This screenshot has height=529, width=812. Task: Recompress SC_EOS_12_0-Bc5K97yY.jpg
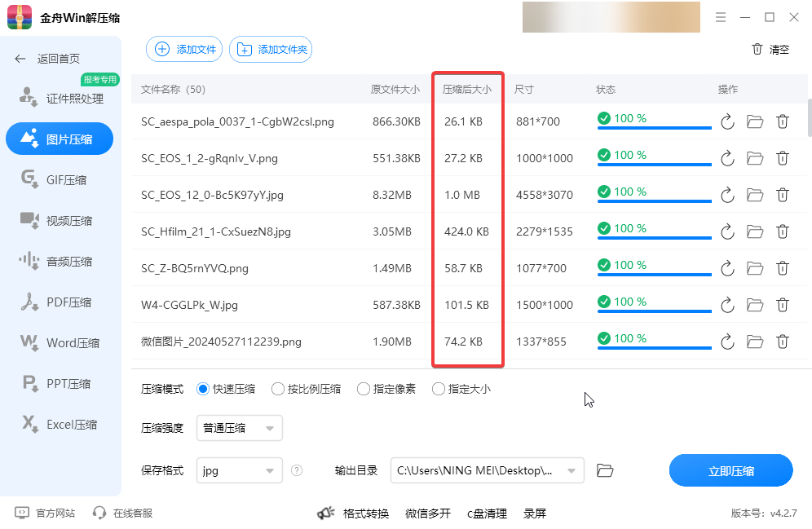point(727,195)
